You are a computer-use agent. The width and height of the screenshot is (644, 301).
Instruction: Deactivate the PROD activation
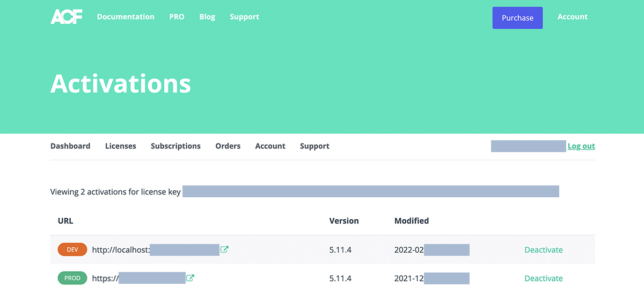[544, 278]
